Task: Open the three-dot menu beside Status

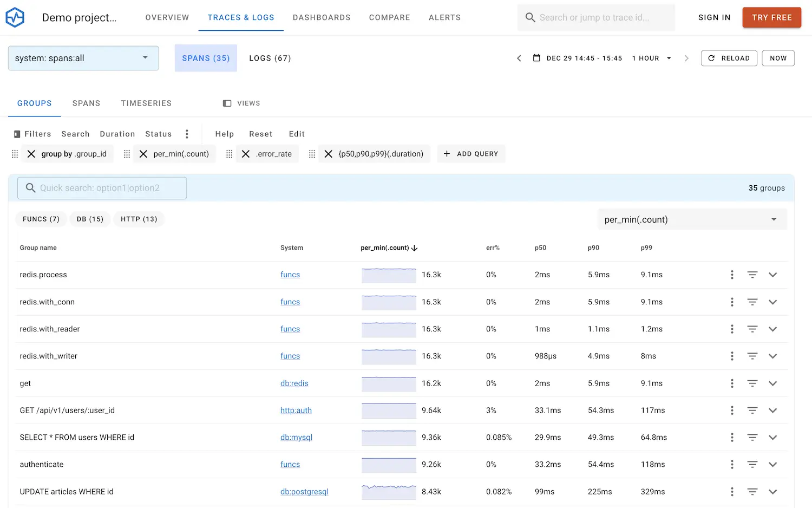Action: (187, 134)
